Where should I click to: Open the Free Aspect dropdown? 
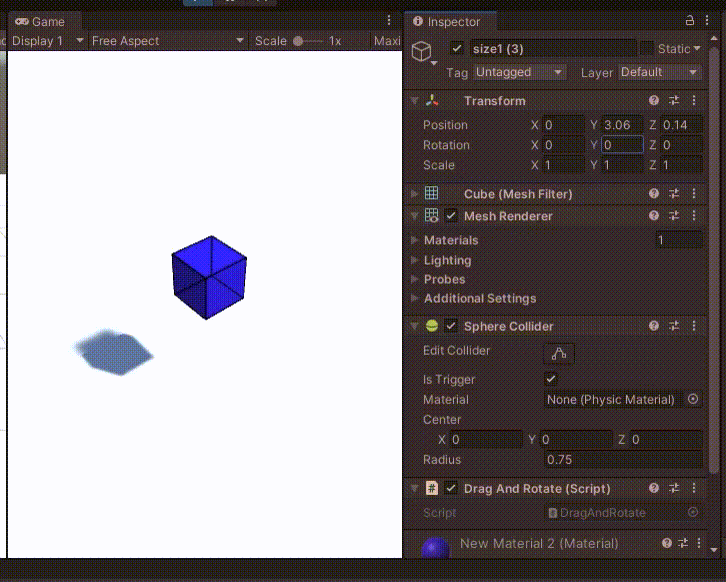coord(168,41)
